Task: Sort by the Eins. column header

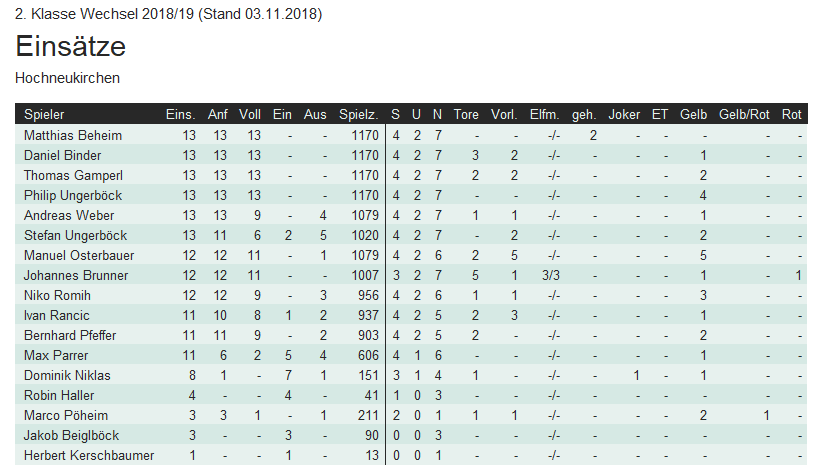Action: click(180, 114)
